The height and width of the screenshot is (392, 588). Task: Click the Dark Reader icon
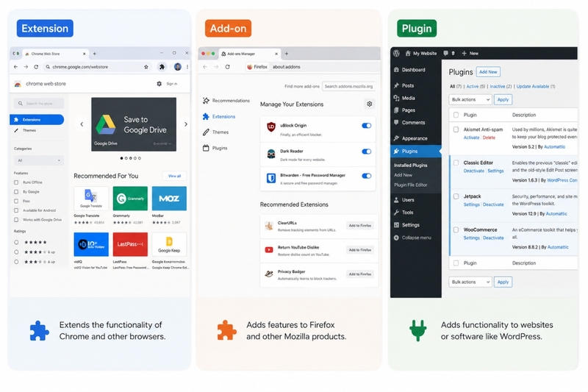pyautogui.click(x=270, y=154)
